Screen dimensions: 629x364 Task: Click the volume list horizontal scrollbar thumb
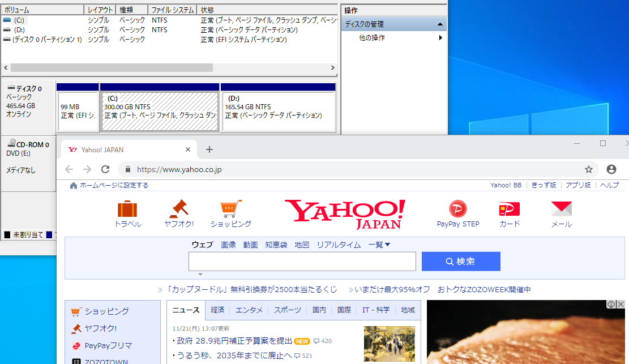point(112,68)
